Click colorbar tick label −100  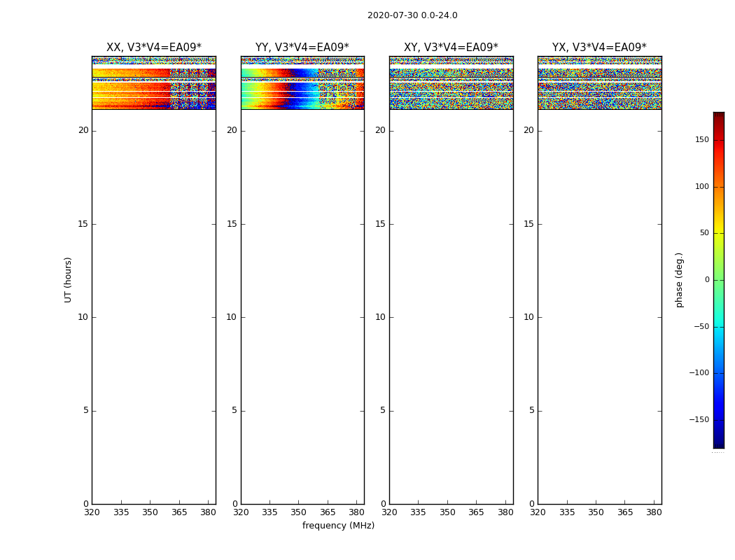pos(699,373)
